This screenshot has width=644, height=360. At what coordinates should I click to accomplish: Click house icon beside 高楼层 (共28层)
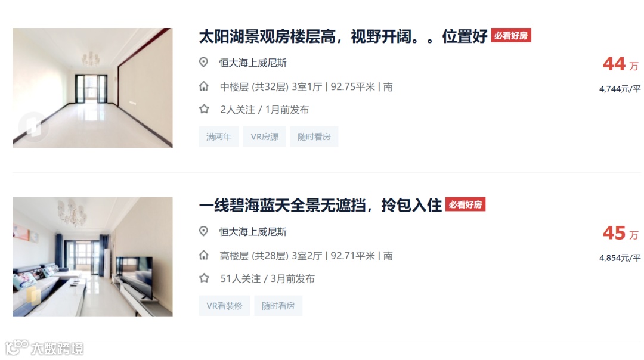(x=204, y=256)
